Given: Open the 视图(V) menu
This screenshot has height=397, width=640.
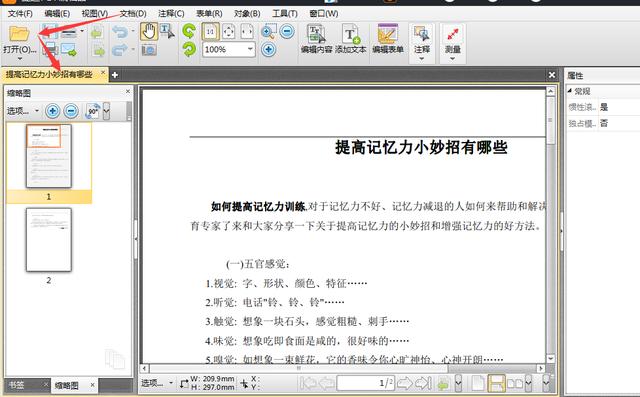Looking at the screenshot, I should (94, 13).
